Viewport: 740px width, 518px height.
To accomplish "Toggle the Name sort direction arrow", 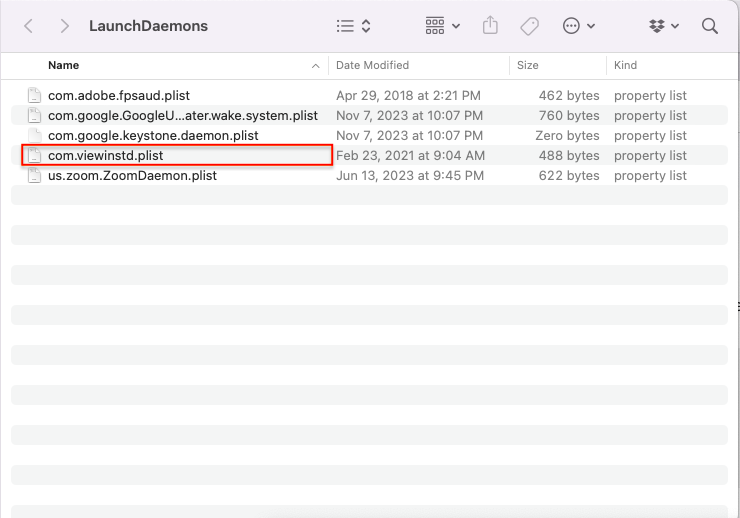I will (315, 66).
